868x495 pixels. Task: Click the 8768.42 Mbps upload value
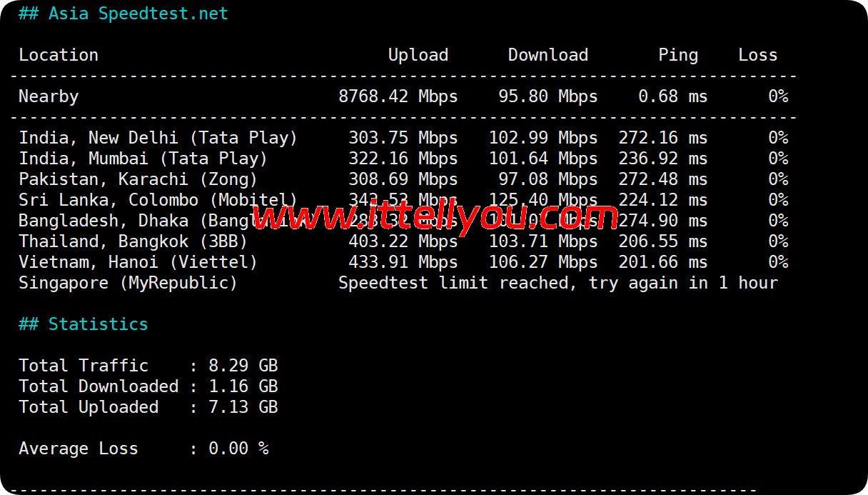click(398, 96)
